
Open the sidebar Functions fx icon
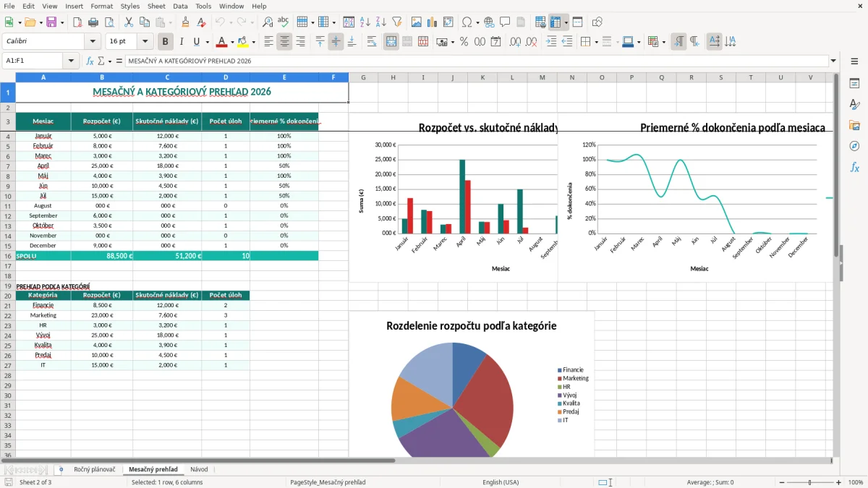(x=854, y=167)
